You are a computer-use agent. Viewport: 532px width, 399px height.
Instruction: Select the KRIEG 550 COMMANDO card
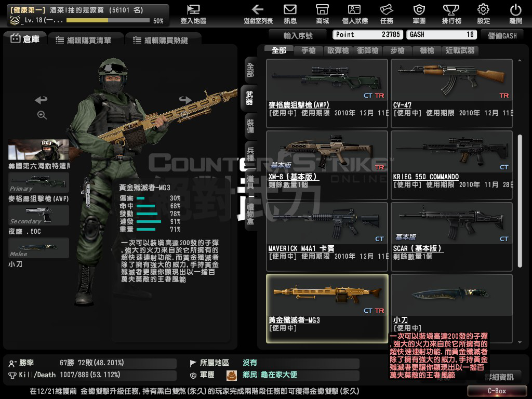pyautogui.click(x=451, y=165)
